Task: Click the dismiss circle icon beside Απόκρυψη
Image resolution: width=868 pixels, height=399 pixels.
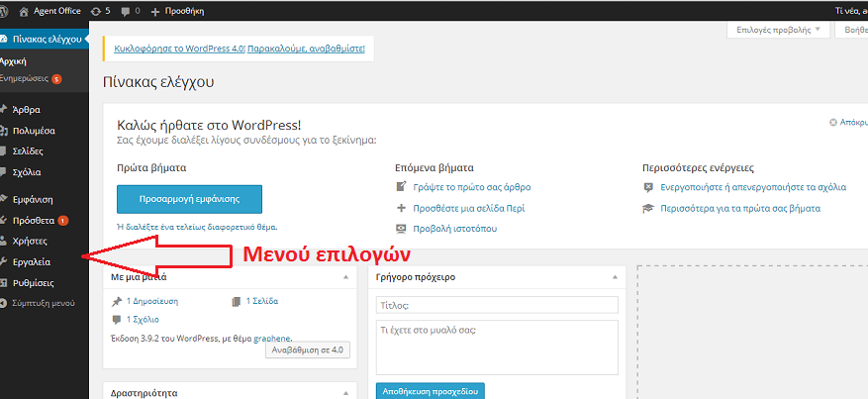Action: click(x=832, y=123)
